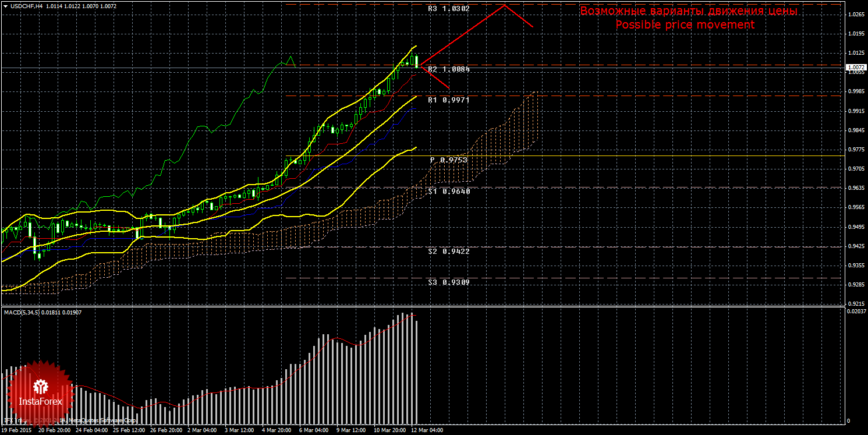Image resolution: width=868 pixels, height=435 pixels.
Task: Open the dropdown arrow beside USDCHF,H4
Action: pos(6,6)
